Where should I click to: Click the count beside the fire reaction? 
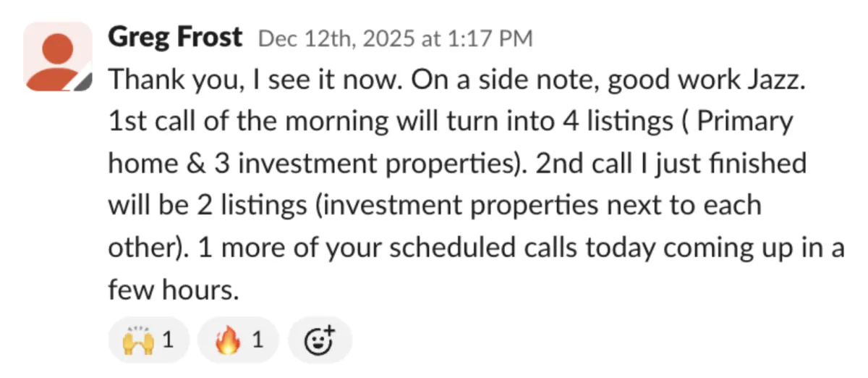click(x=257, y=339)
